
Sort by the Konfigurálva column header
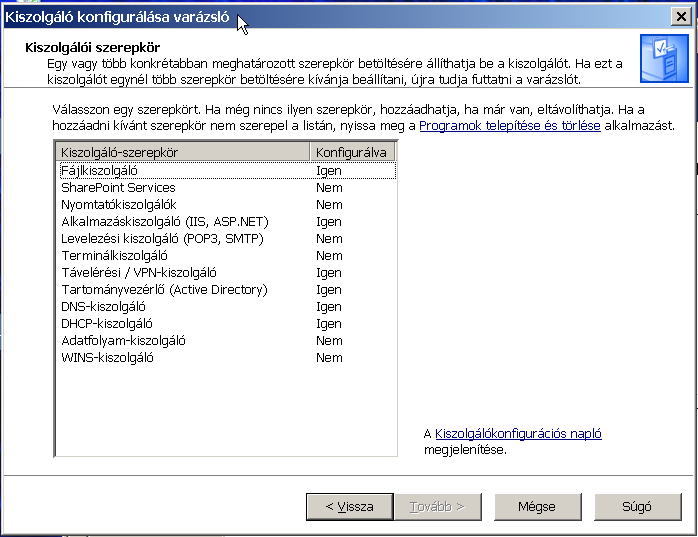pyautogui.click(x=352, y=152)
